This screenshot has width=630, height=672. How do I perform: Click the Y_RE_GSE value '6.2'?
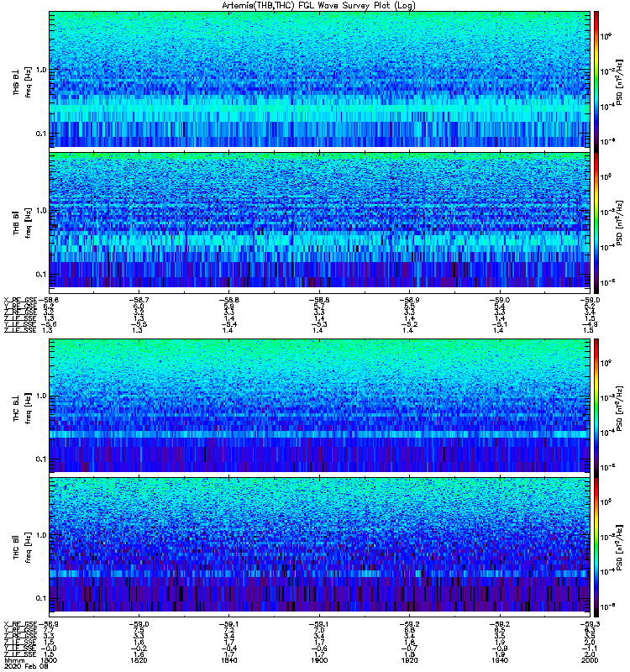click(49, 306)
